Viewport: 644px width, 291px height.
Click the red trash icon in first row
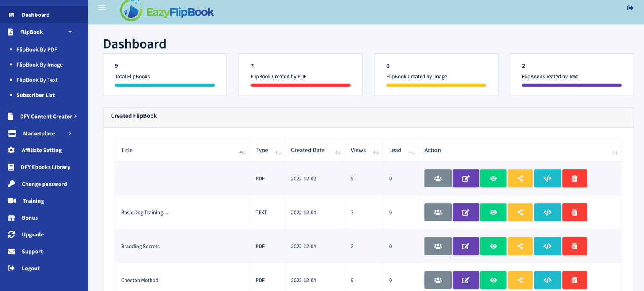click(x=574, y=178)
